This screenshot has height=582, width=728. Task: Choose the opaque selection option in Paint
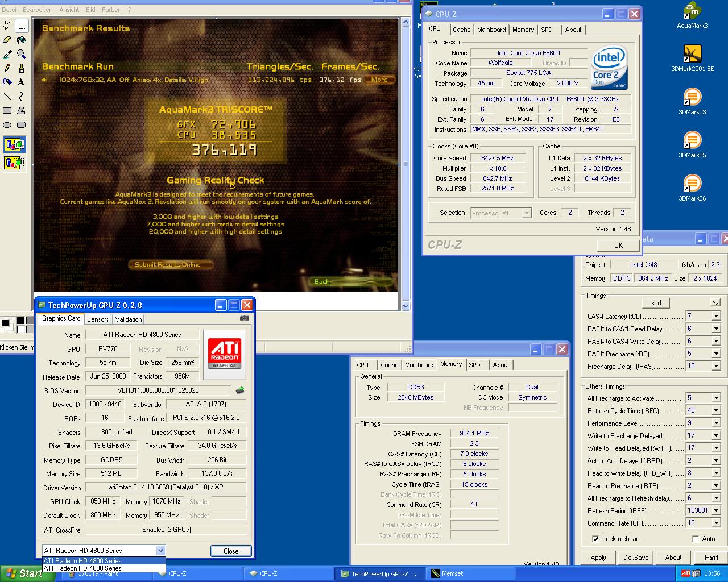coord(15,144)
